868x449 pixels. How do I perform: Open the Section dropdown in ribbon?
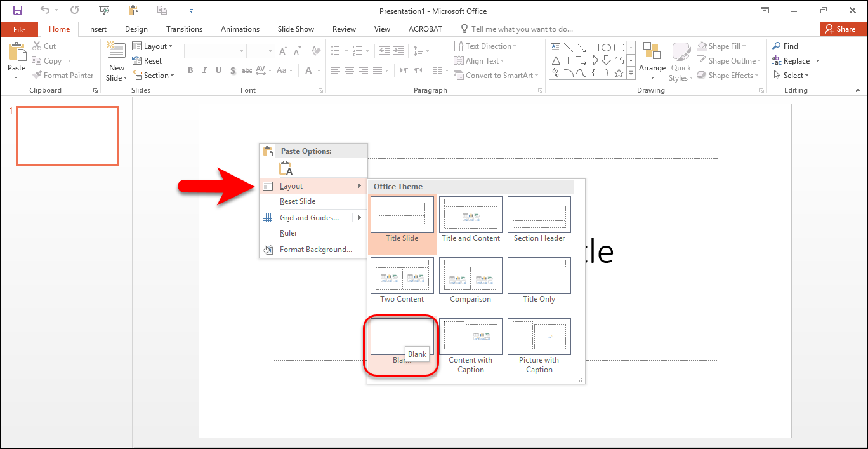pos(153,76)
